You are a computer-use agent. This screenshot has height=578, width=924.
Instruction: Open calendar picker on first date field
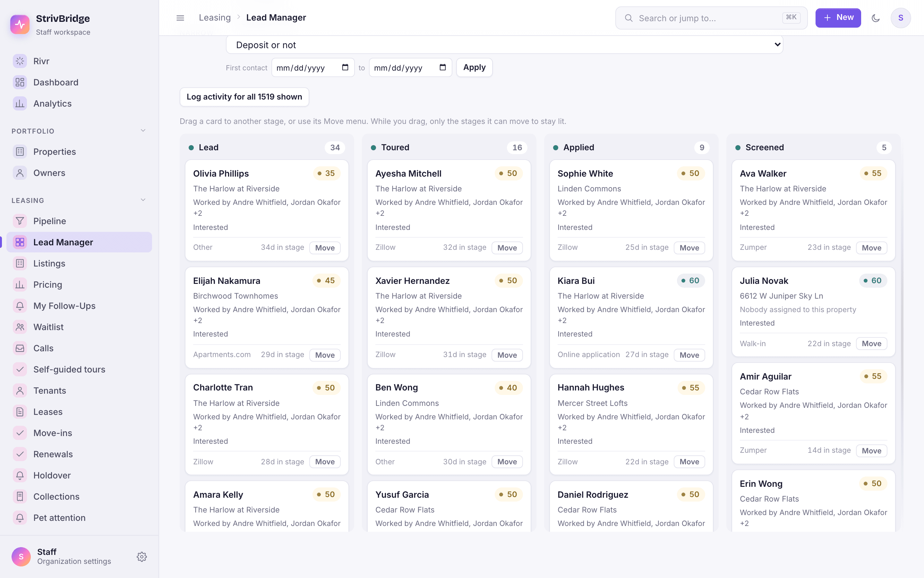click(345, 67)
